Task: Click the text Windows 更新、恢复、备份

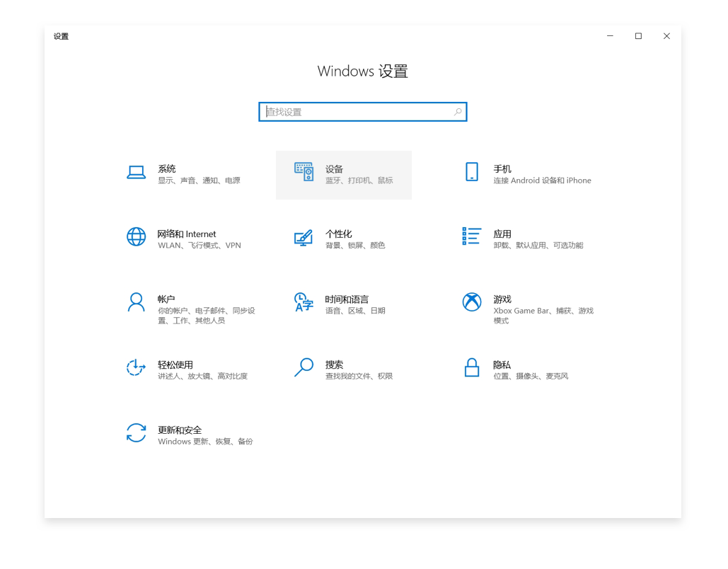Action: pyautogui.click(x=205, y=442)
